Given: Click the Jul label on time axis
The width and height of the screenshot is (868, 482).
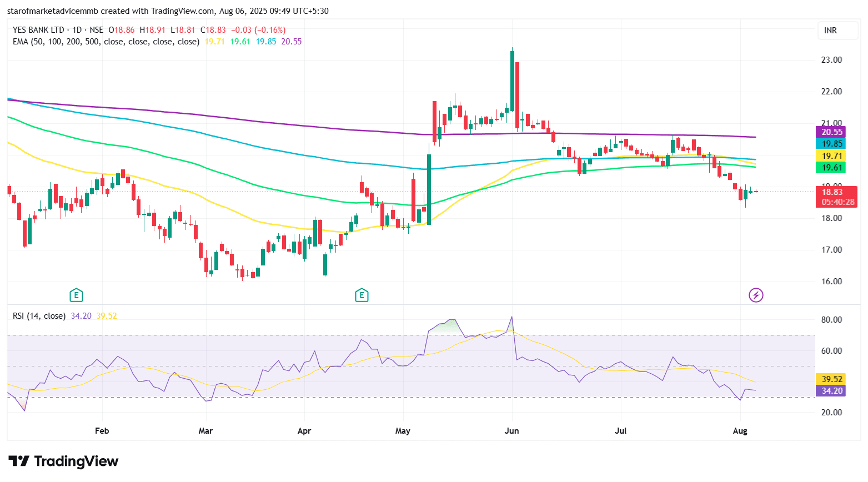Looking at the screenshot, I should tap(620, 431).
